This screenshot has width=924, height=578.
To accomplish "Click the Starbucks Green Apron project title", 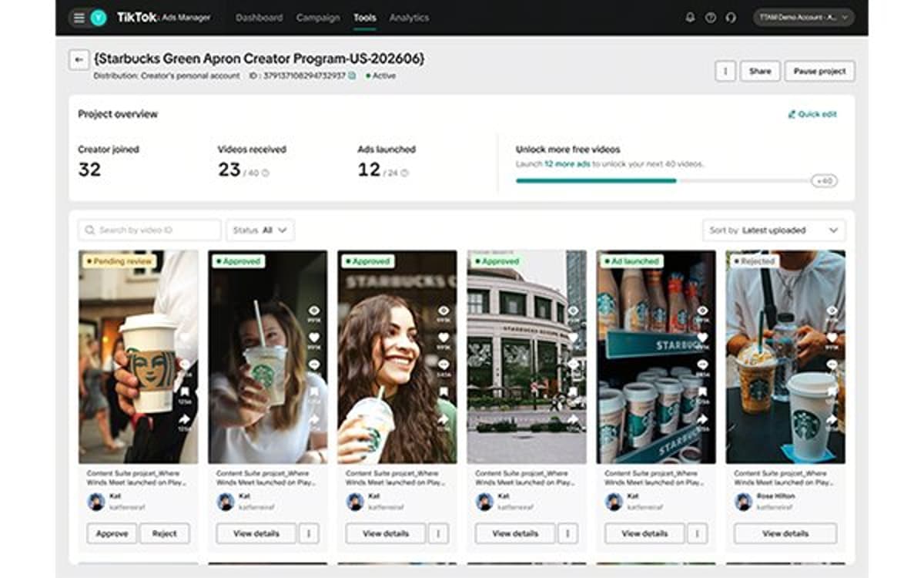I will 259,59.
